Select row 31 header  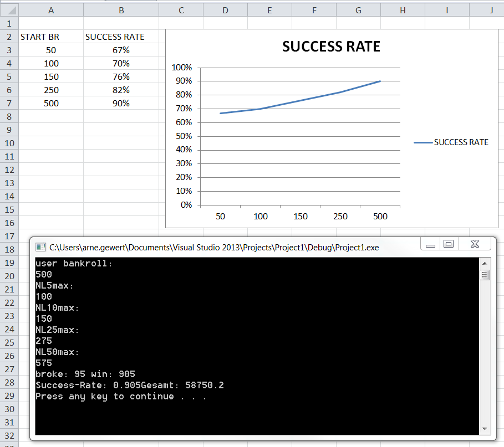tap(9, 422)
